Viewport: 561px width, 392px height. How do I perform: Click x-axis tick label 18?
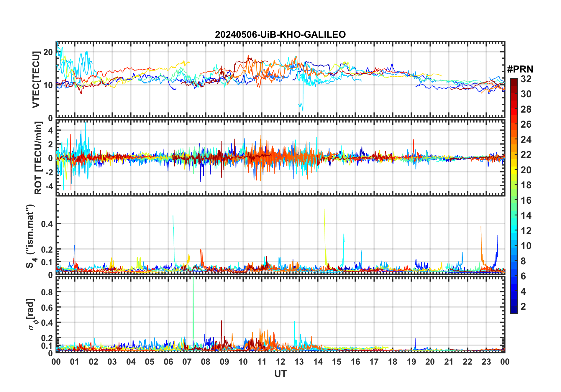393,362
